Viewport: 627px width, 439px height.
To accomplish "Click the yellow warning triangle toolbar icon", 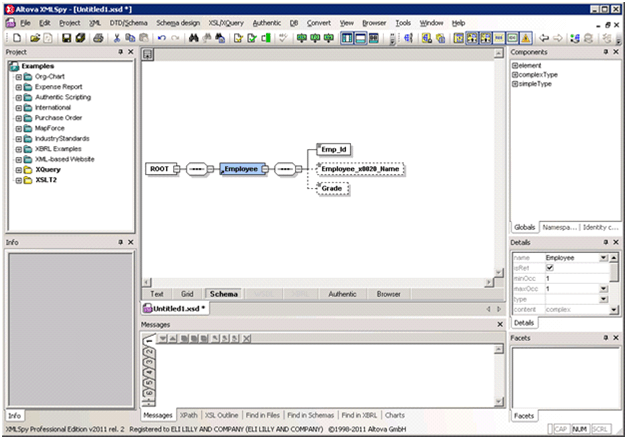I will point(526,38).
